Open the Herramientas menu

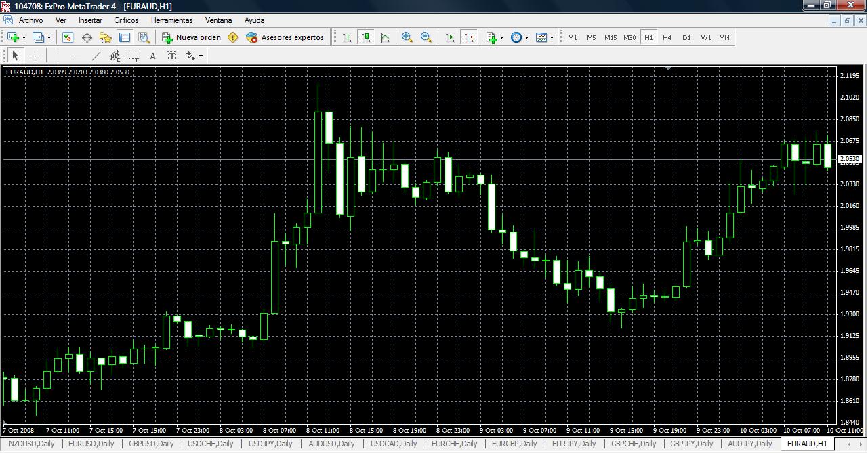(171, 20)
